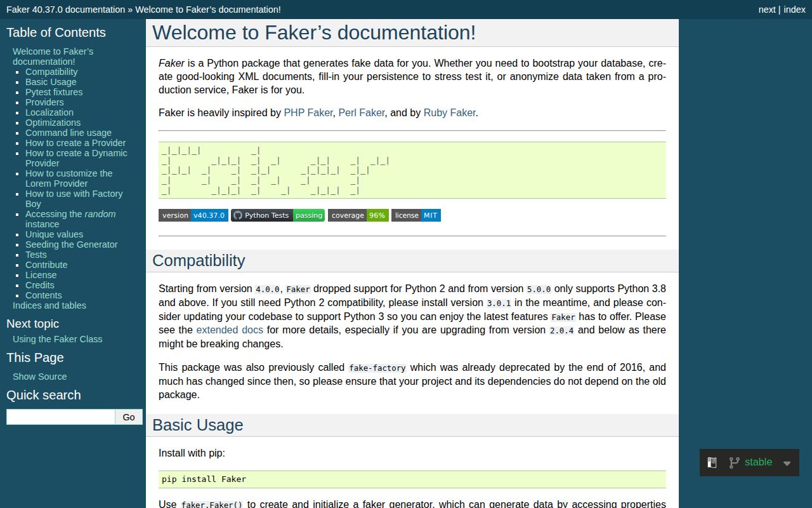Screen dimensions: 812x508
Task: Click the version v40.37.0 badge
Action: point(193,215)
